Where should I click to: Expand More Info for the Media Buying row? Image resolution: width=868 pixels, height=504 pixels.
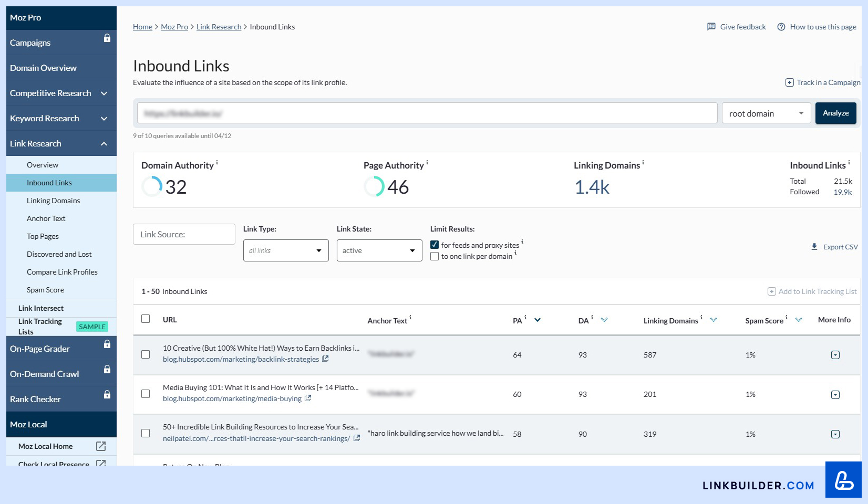point(835,395)
